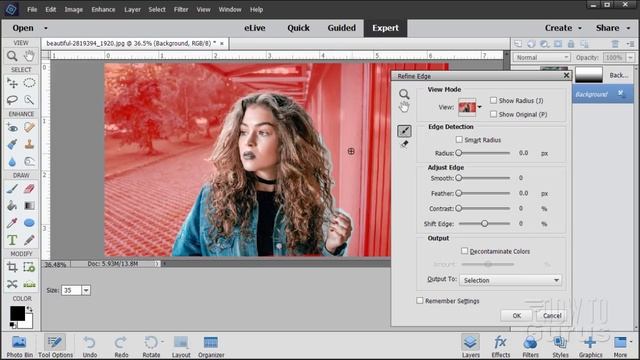Open the layer Opacity dropdown arrow
Image resolution: width=640 pixels, height=360 pixels.
pos(631,58)
